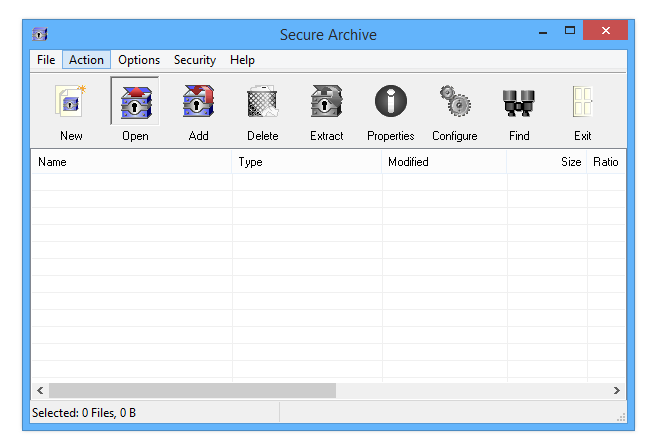
Task: Close the Secure Archive window
Action: point(605,30)
